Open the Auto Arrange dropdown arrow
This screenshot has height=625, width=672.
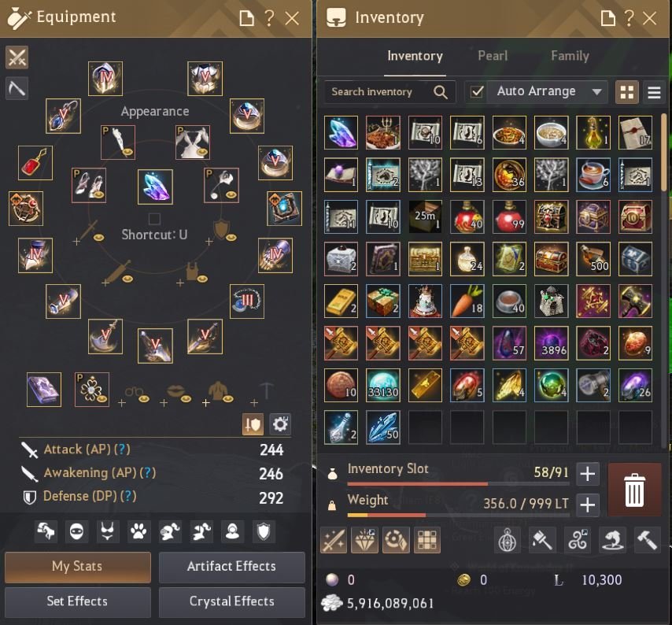tap(596, 92)
